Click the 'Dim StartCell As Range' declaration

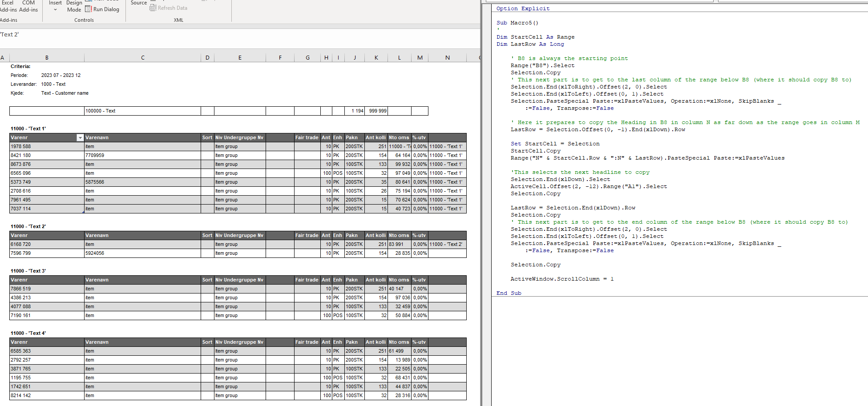pyautogui.click(x=536, y=37)
